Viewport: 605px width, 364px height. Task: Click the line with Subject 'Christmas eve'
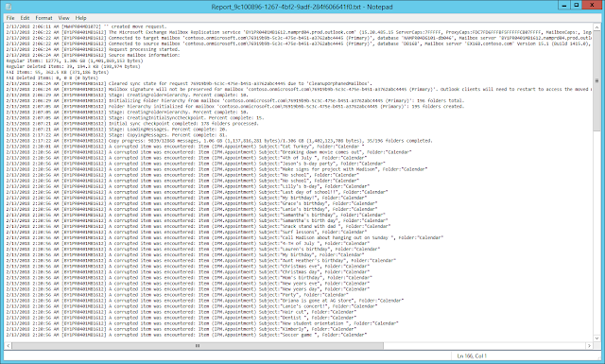pyautogui.click(x=187, y=267)
